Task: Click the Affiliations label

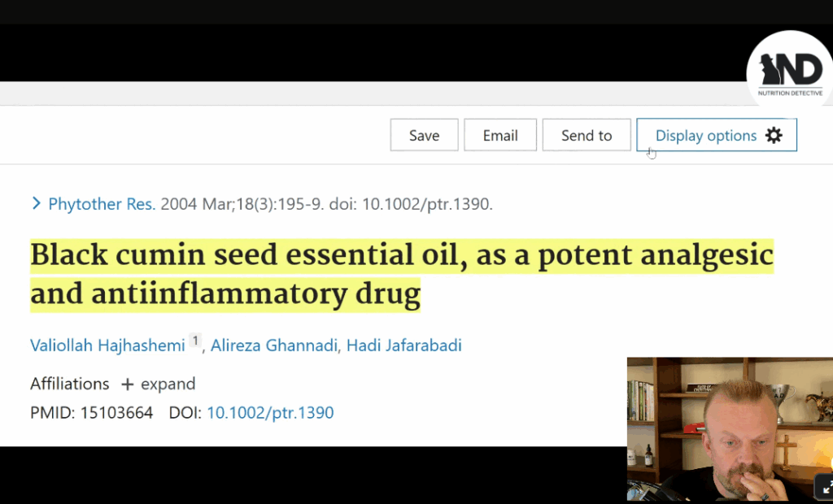Action: pyautogui.click(x=70, y=384)
